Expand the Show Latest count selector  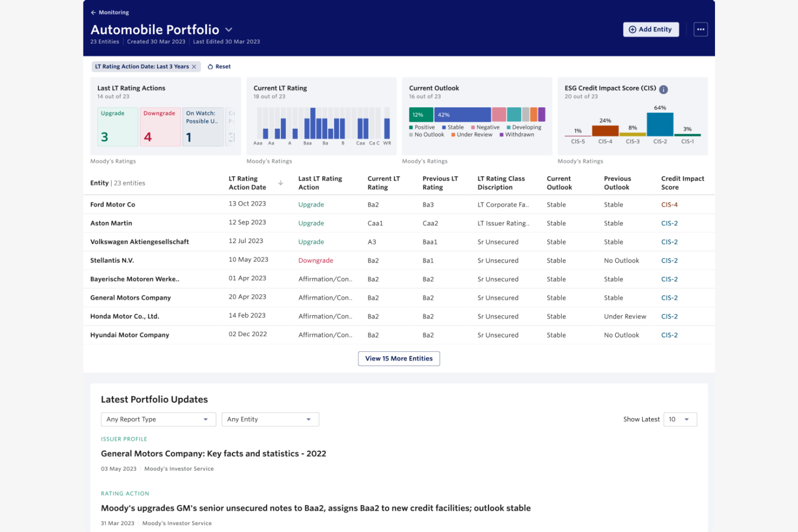pyautogui.click(x=680, y=419)
